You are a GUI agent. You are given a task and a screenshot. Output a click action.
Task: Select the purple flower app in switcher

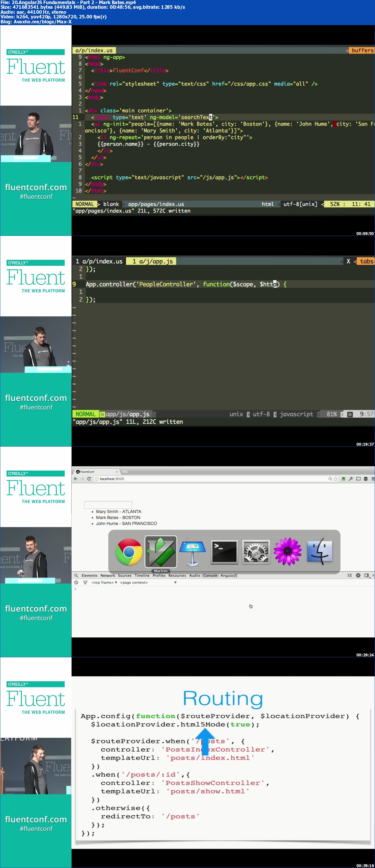pyautogui.click(x=288, y=551)
